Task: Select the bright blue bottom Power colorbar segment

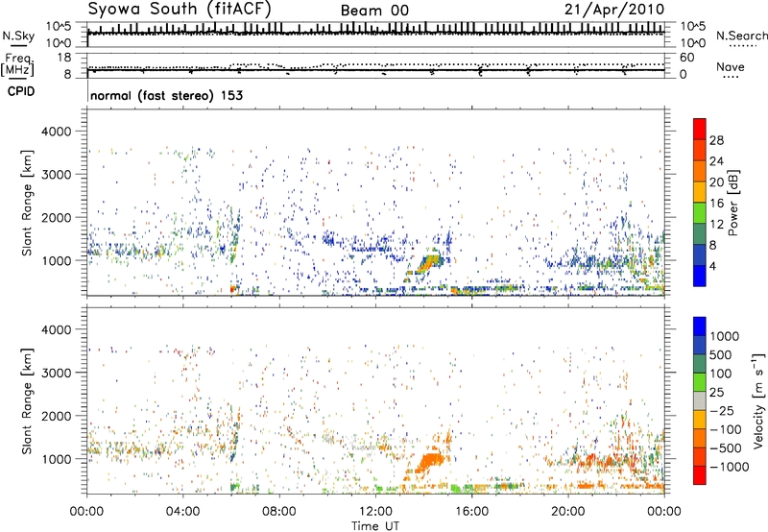Action: pos(700,276)
